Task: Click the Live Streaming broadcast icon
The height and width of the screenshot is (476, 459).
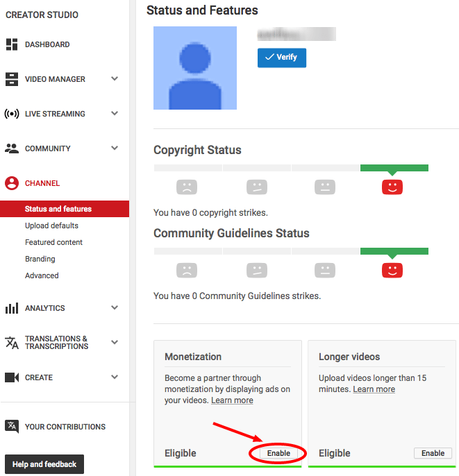Action: 12,114
